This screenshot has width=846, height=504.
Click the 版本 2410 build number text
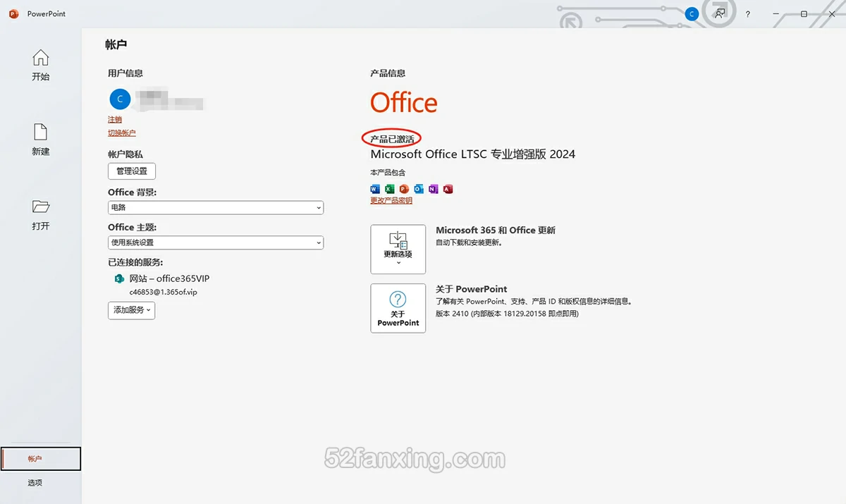[507, 314]
